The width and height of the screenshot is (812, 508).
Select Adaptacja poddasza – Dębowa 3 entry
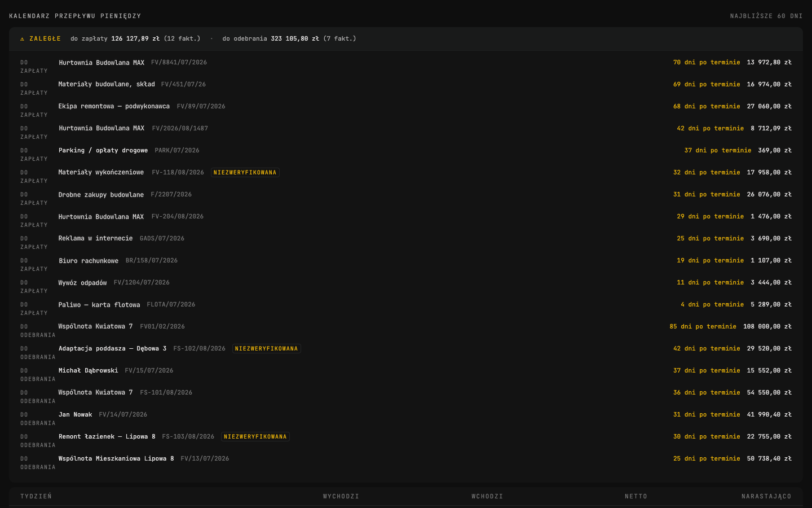click(112, 349)
